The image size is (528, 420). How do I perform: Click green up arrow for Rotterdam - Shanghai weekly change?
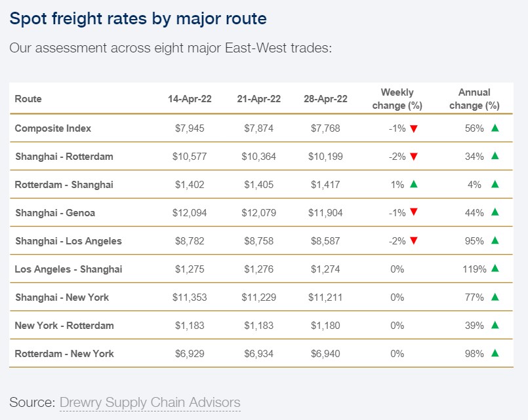pyautogui.click(x=414, y=184)
